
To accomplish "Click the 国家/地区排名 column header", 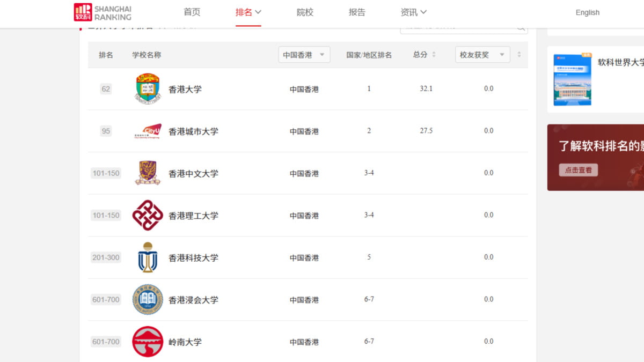I will (369, 55).
